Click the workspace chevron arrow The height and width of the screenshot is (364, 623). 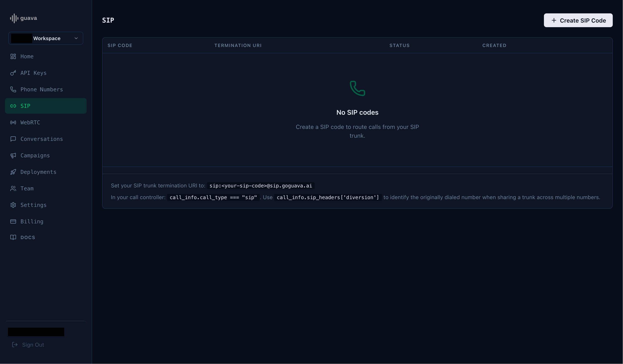point(76,38)
